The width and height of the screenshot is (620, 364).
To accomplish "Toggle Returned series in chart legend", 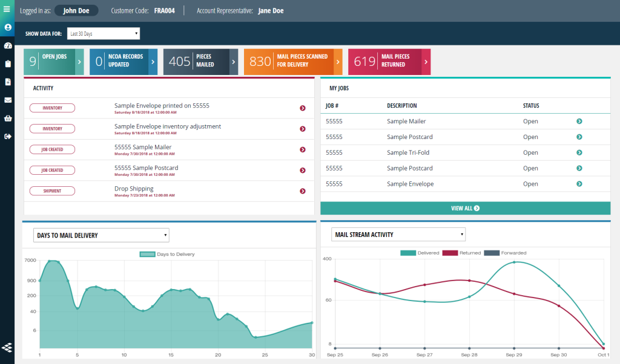I will (461, 253).
